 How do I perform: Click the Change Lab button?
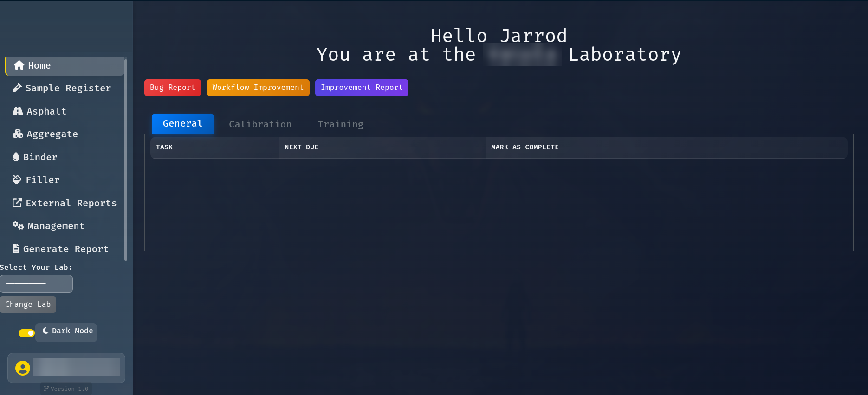tap(28, 305)
